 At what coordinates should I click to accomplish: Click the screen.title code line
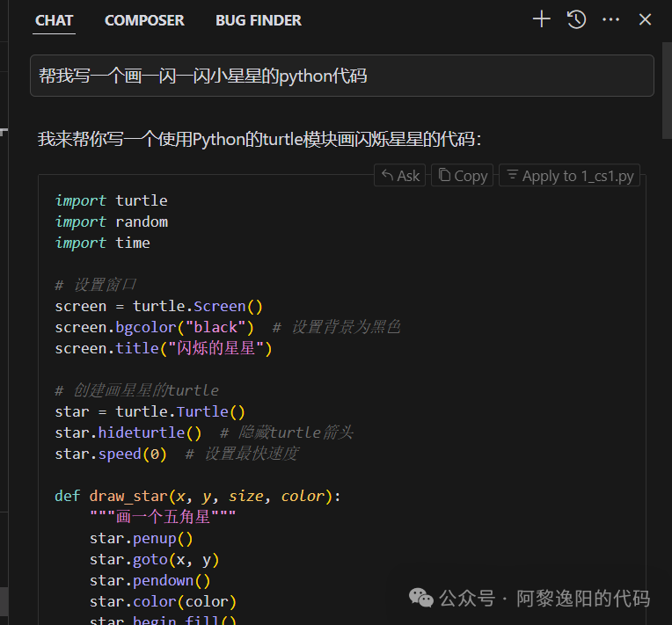(164, 348)
